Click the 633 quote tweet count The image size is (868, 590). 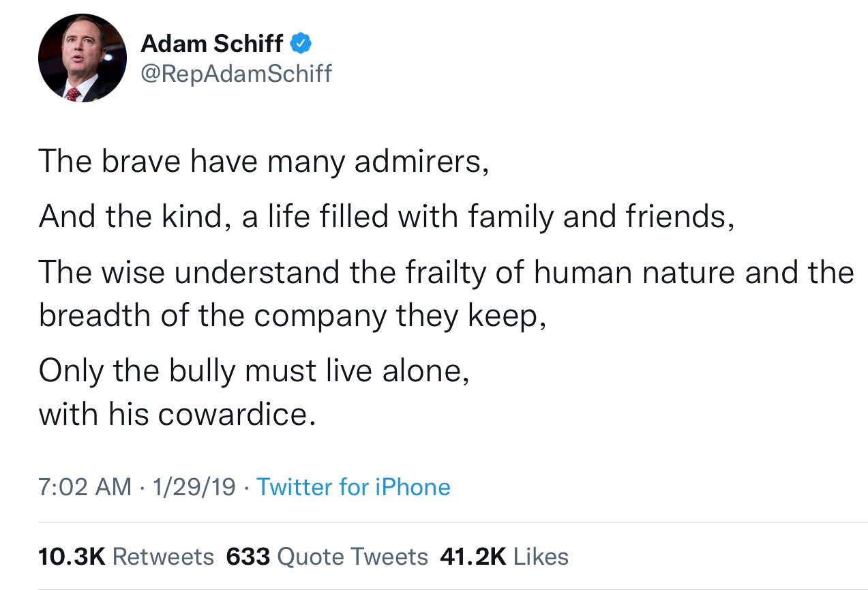(x=248, y=557)
